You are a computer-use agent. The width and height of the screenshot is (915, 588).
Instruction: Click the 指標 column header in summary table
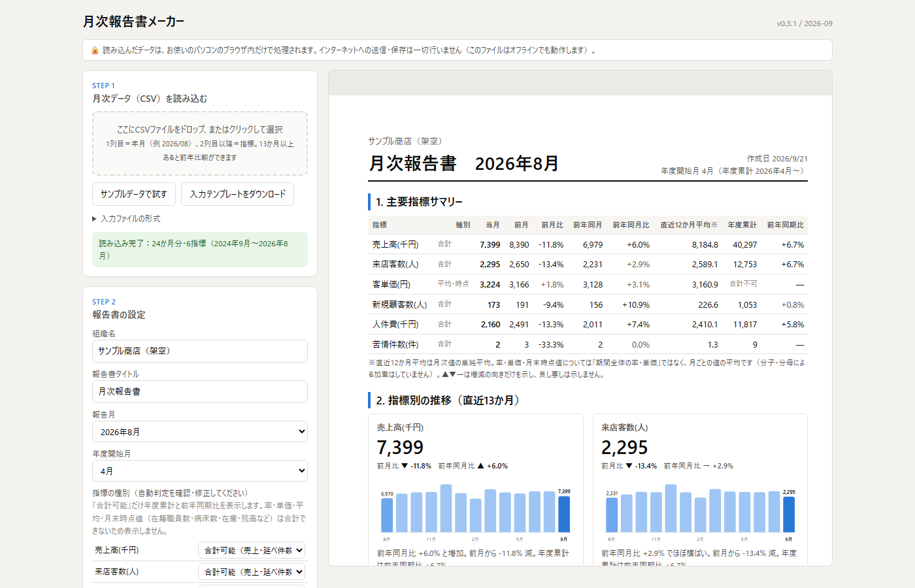380,225
